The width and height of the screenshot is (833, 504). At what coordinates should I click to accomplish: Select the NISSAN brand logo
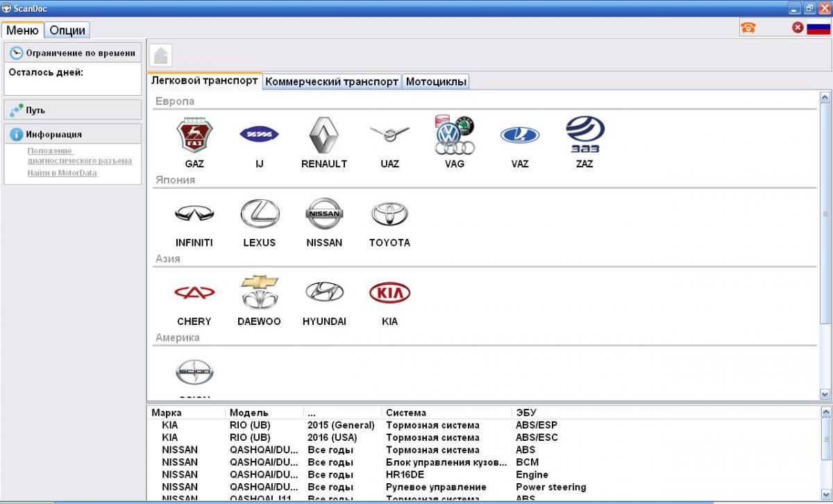coord(324,213)
